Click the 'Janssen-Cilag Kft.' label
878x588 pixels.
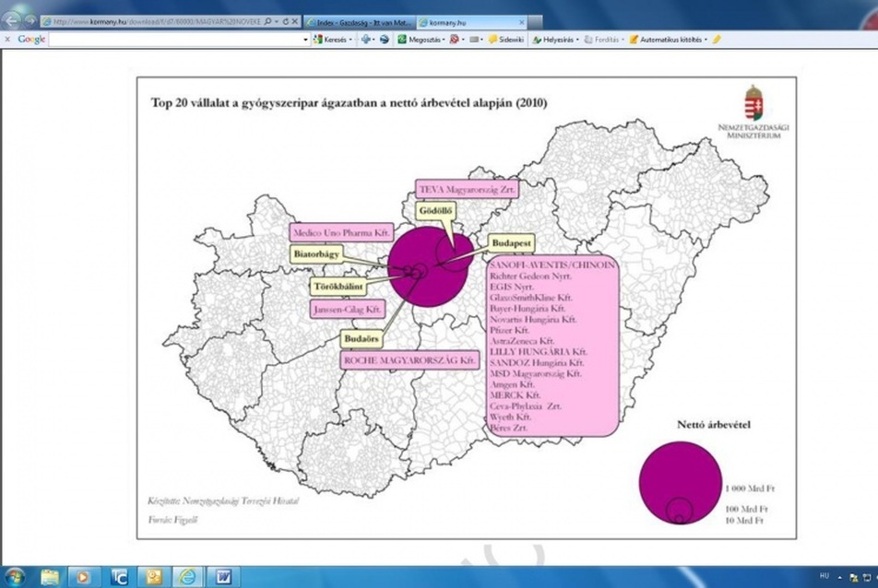pyautogui.click(x=348, y=310)
